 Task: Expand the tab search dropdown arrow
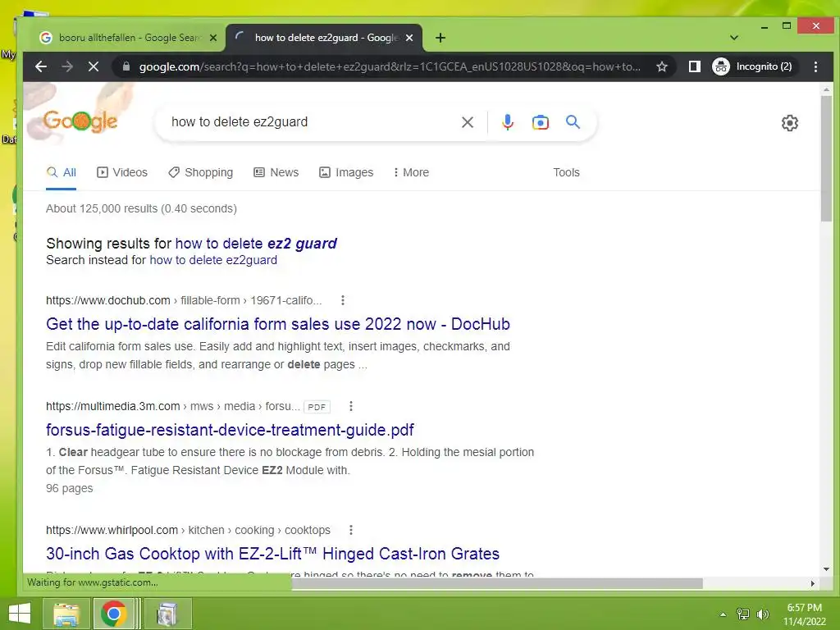734,38
